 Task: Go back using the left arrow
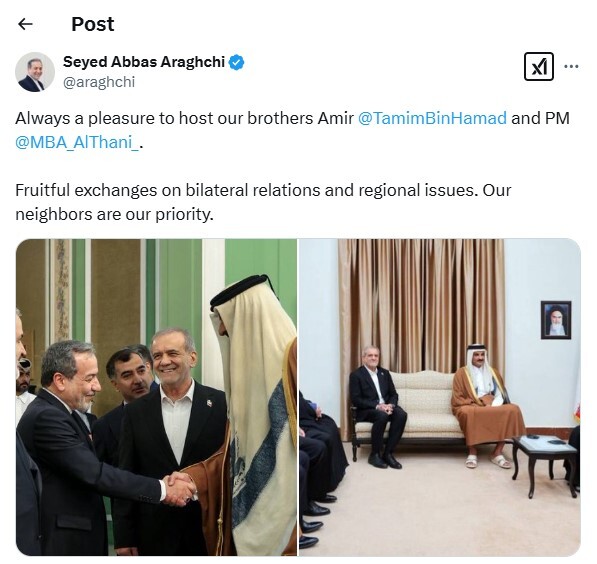[25, 24]
